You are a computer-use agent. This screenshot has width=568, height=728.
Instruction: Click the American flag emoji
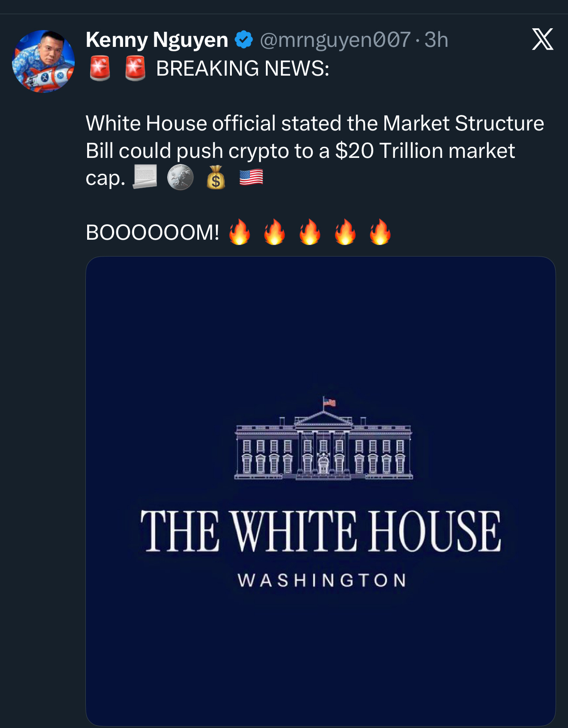[251, 178]
